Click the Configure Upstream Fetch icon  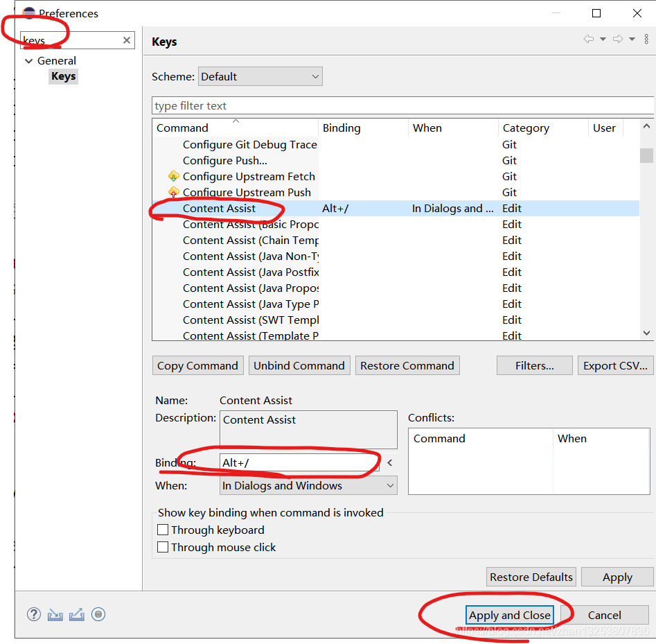click(174, 176)
